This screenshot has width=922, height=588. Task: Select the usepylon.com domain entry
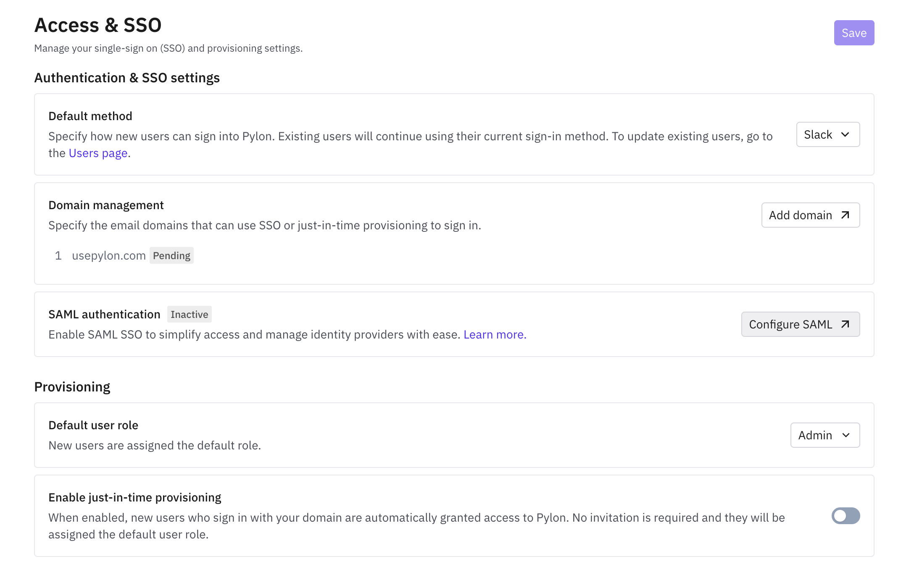tap(109, 255)
